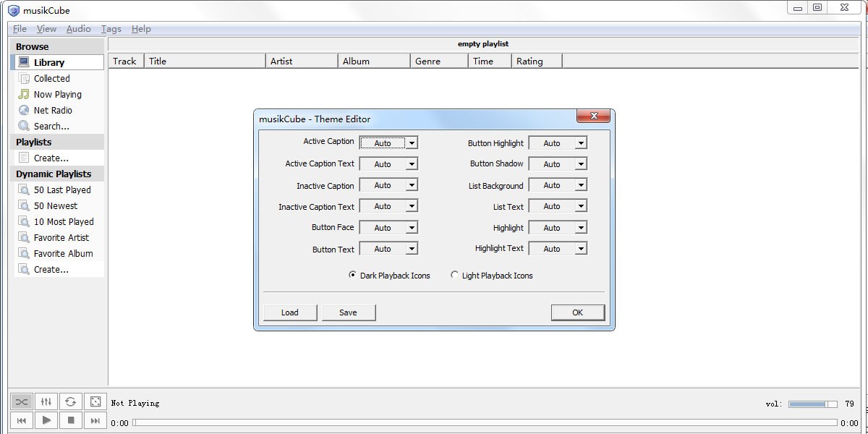Viewport: 868px width, 434px height.
Task: Open the Highlight Text dropdown
Action: 558,249
